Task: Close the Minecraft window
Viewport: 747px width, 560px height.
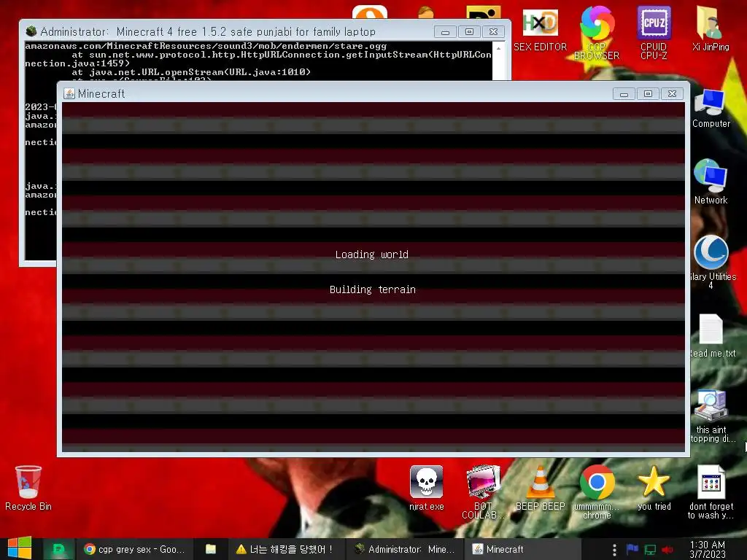Action: coord(672,94)
